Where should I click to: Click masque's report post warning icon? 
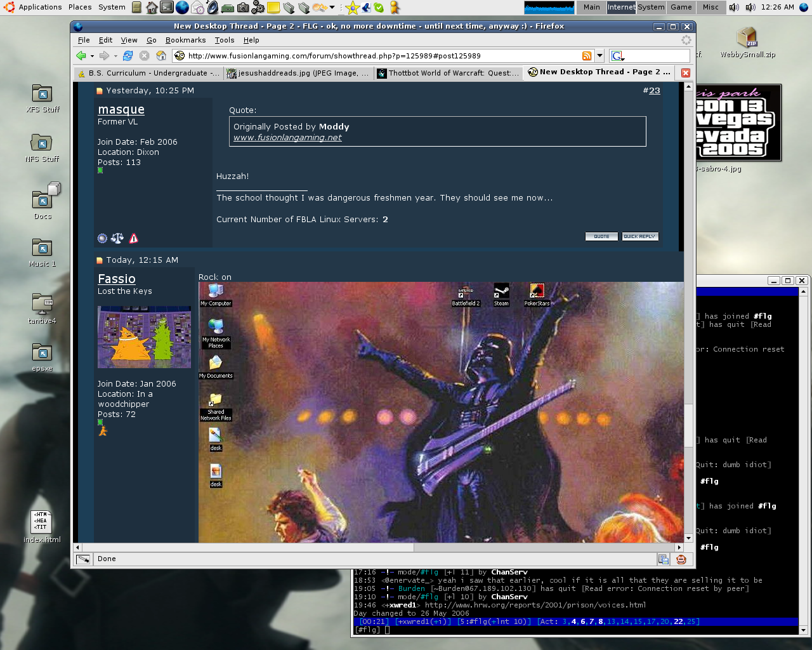coord(134,239)
